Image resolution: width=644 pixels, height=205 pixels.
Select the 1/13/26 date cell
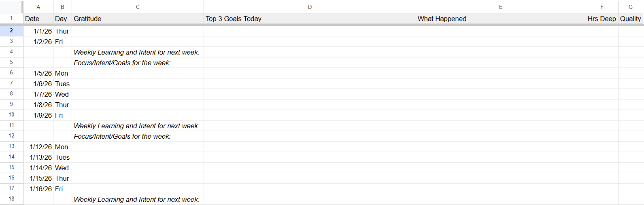[x=38, y=157]
